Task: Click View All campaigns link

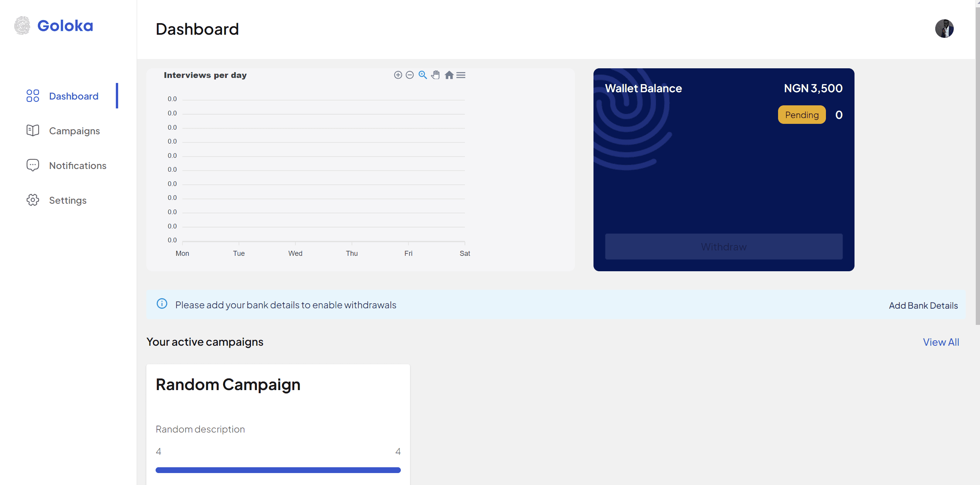Action: click(941, 342)
